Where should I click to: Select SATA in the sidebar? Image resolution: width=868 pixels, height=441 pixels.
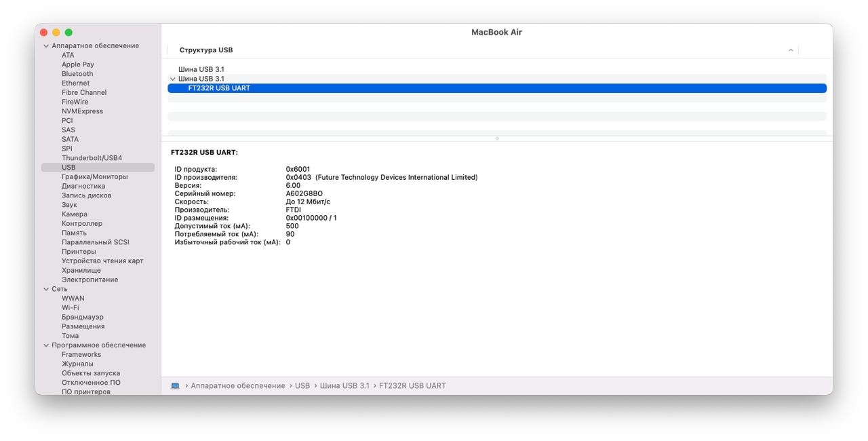point(70,139)
